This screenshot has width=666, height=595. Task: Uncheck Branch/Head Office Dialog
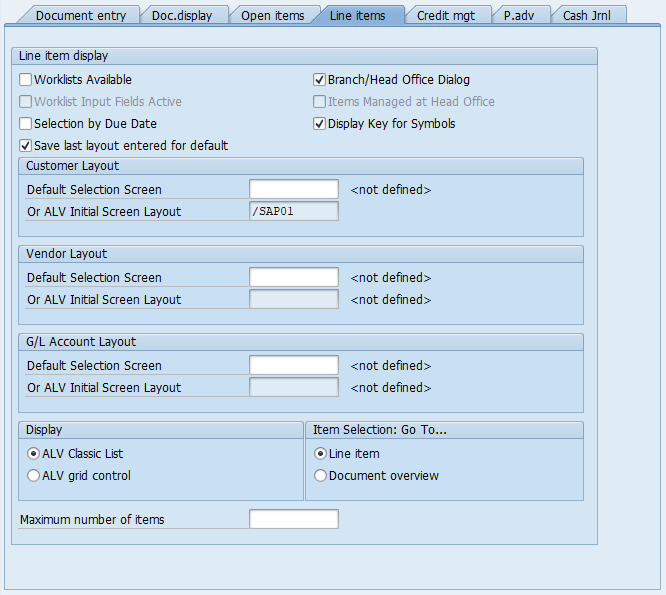(x=319, y=79)
